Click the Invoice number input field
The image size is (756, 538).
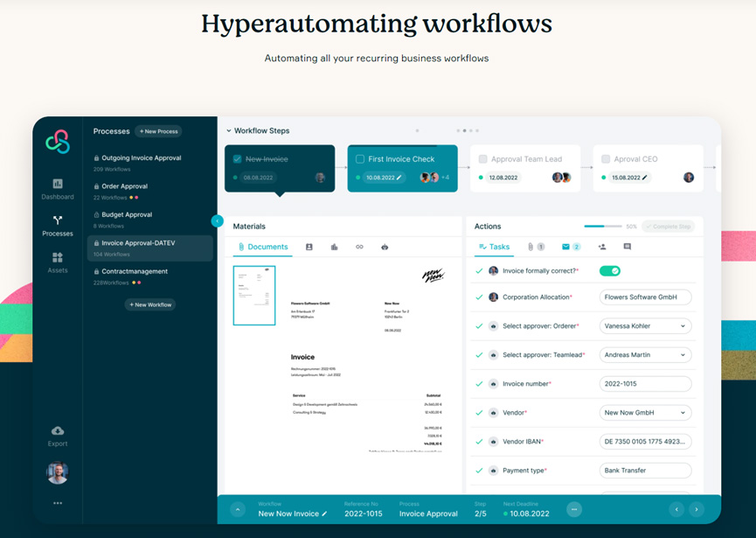[x=645, y=383]
